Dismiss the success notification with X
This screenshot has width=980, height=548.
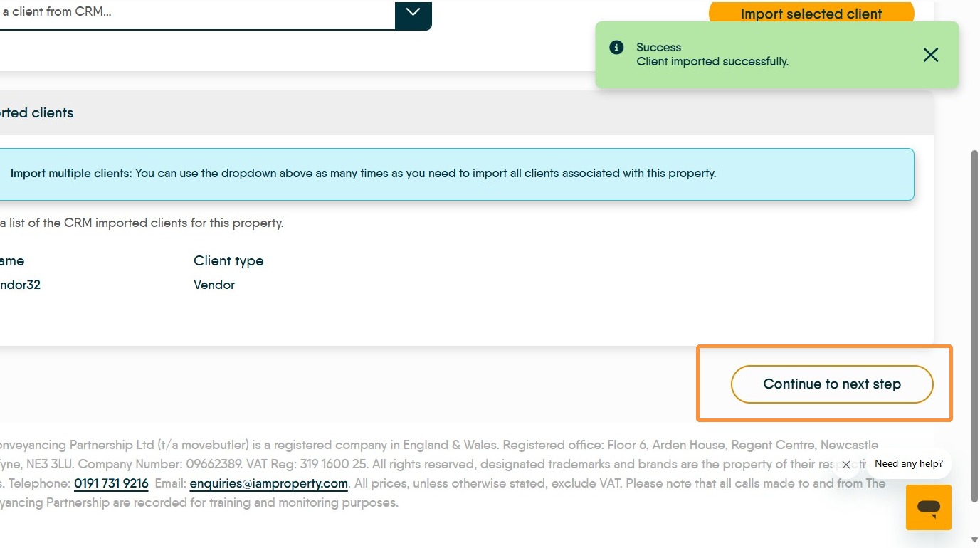(x=930, y=55)
